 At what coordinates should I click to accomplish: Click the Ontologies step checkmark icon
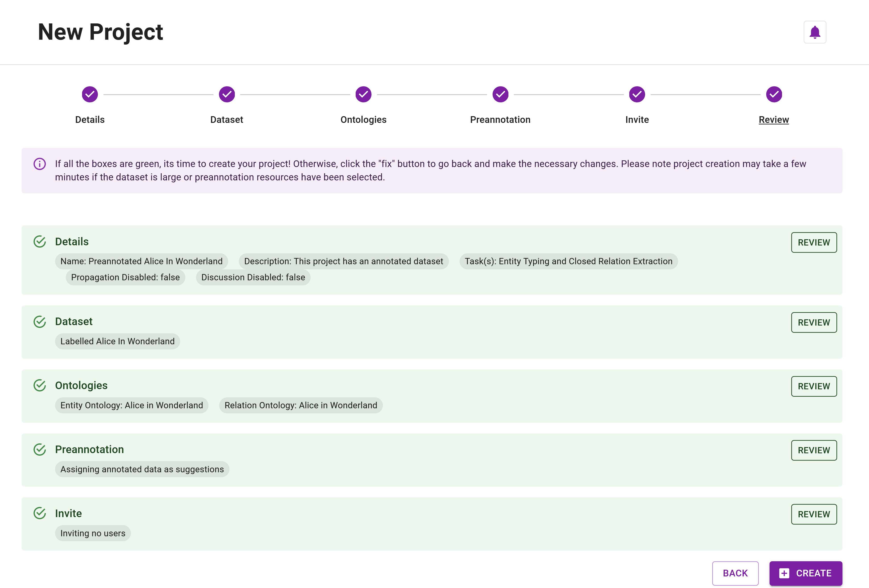(x=363, y=94)
